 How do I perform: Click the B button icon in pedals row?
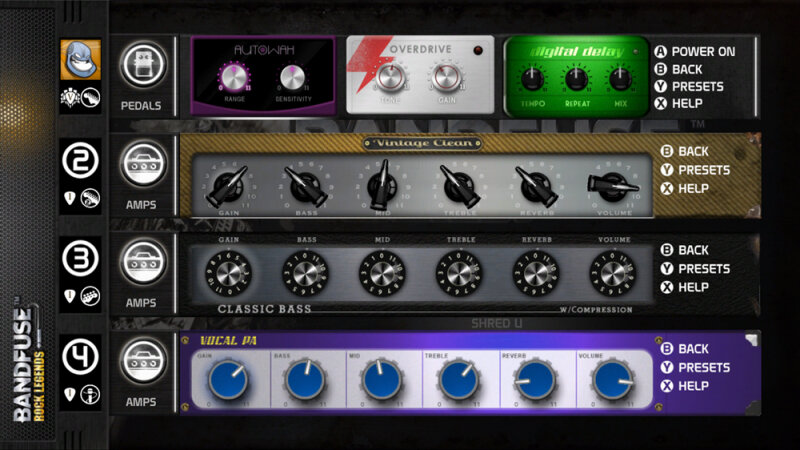click(661, 69)
